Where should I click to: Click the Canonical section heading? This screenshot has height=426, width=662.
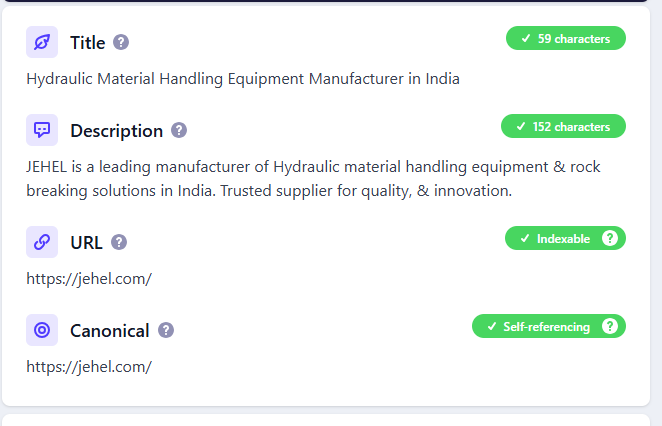point(109,330)
